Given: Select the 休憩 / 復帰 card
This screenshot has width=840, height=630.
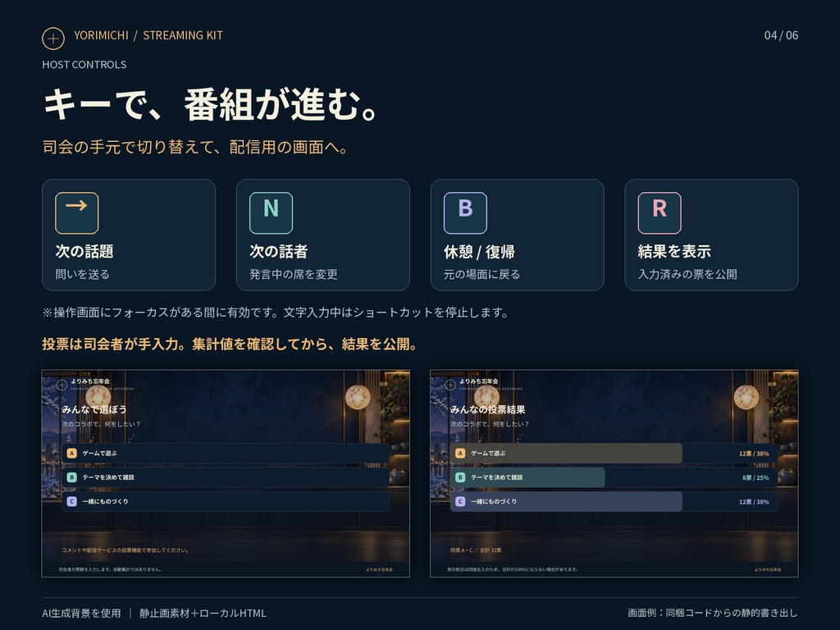Looking at the screenshot, I should click(x=517, y=235).
